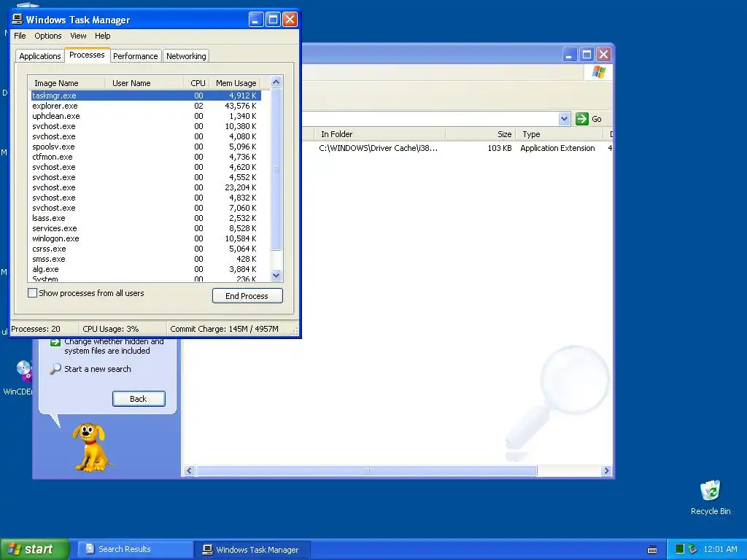747x560 pixels.
Task: Switch to Search Results taskbar button
Action: click(135, 550)
